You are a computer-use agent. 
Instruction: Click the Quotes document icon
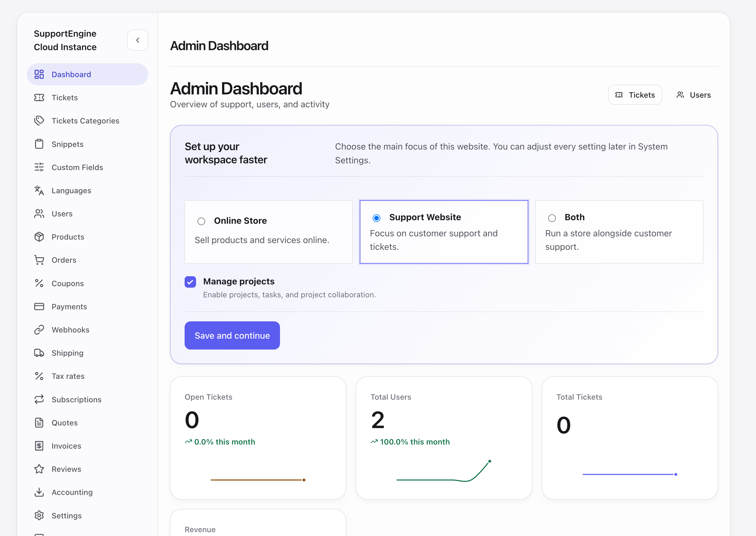(x=39, y=423)
